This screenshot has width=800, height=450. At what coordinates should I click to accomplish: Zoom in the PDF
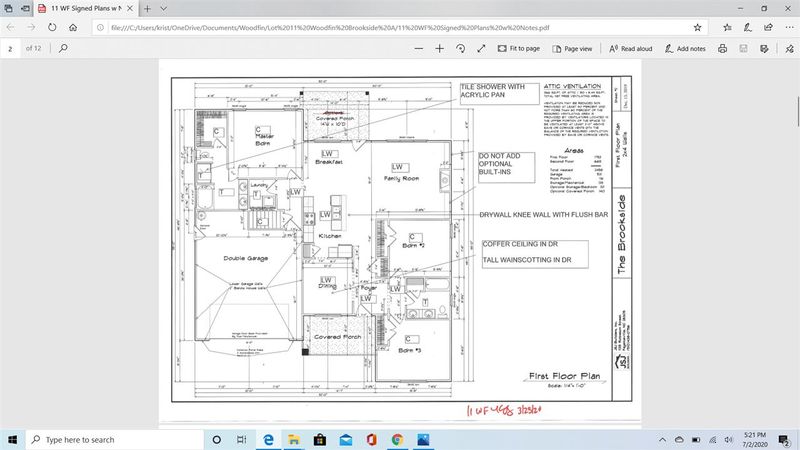439,48
